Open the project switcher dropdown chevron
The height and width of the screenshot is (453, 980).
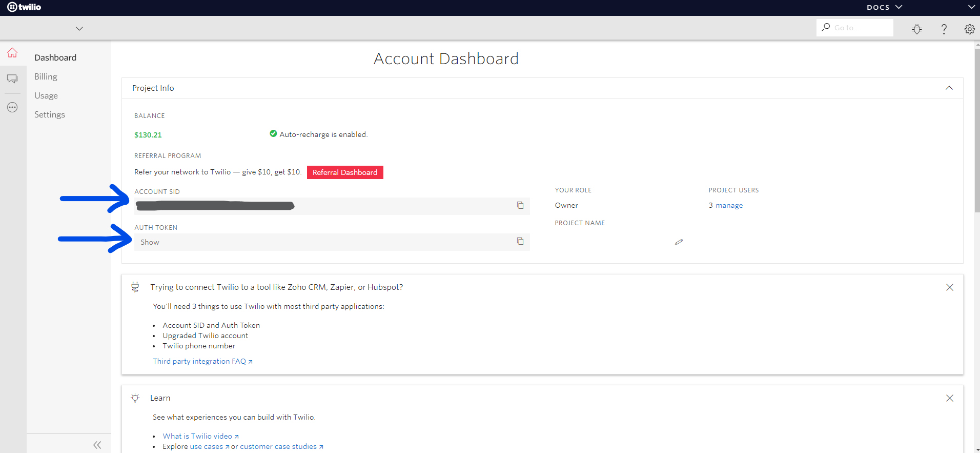79,29
